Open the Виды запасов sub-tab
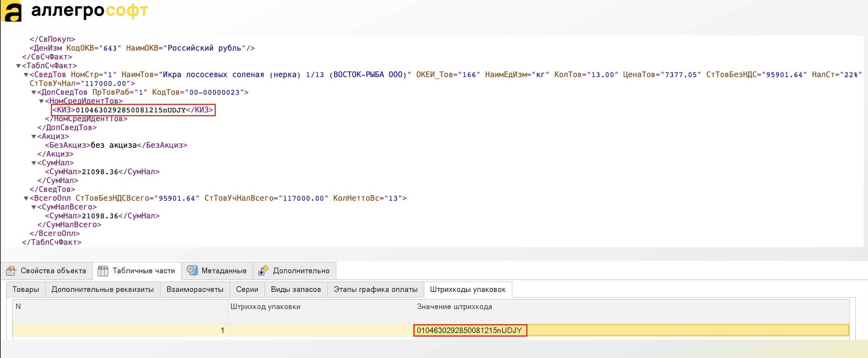868x358 pixels. (296, 290)
